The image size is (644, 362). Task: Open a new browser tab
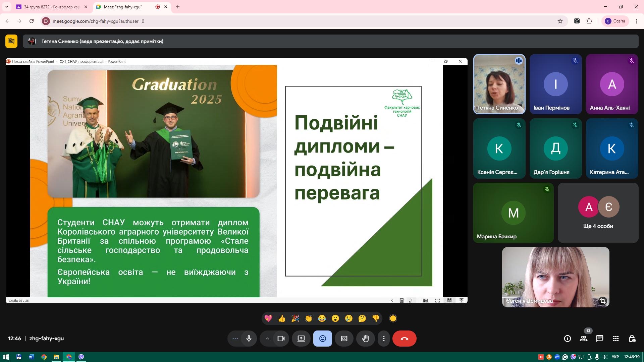[x=178, y=7]
